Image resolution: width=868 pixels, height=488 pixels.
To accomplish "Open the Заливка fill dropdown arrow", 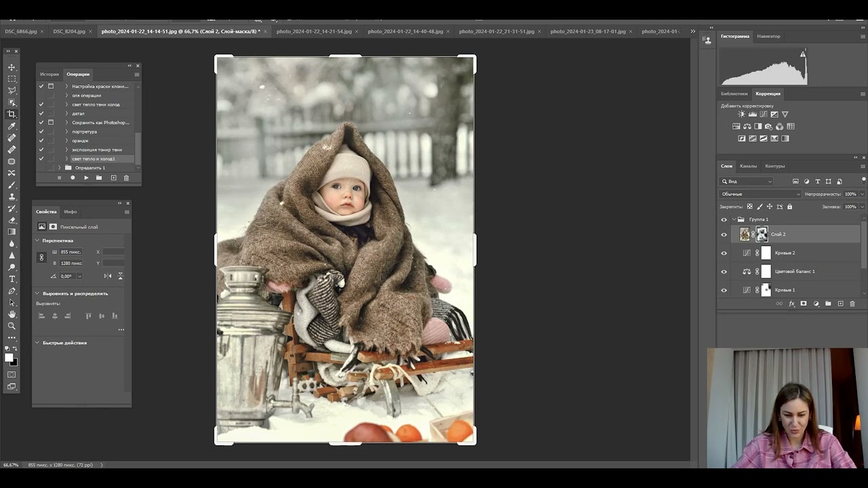I will point(862,207).
